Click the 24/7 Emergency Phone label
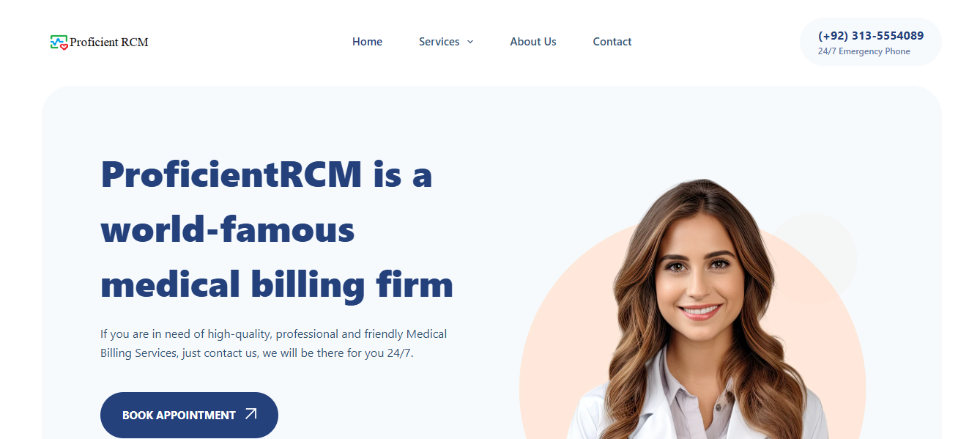Image resolution: width=980 pixels, height=439 pixels. 864,51
